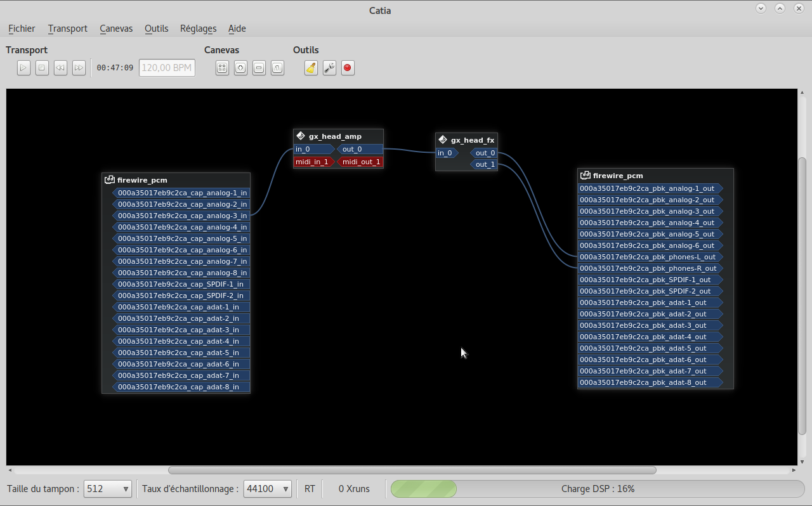Select the cap_analog-3_in port
The width and height of the screenshot is (812, 506).
[x=181, y=216]
